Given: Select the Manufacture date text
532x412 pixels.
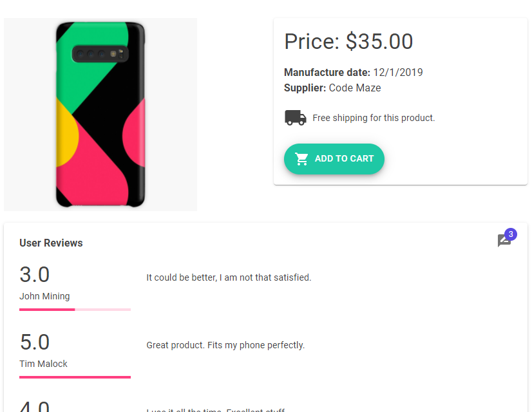Looking at the screenshot, I should [x=353, y=73].
